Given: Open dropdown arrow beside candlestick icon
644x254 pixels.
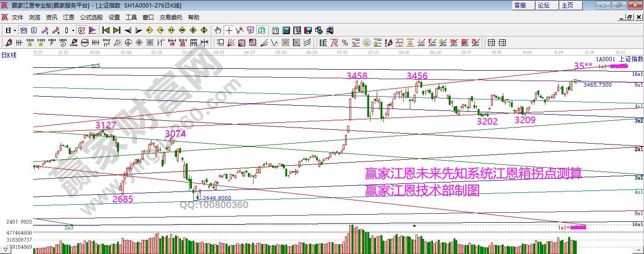Looking at the screenshot, I should click(x=73, y=30).
